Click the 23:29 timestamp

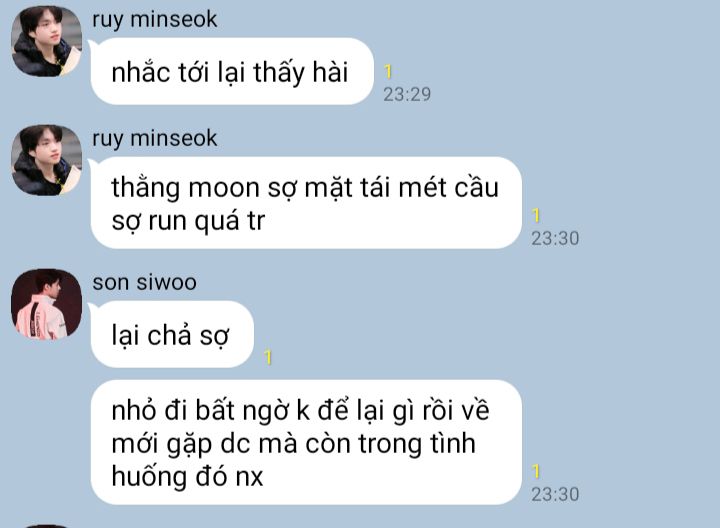pyautogui.click(x=407, y=95)
